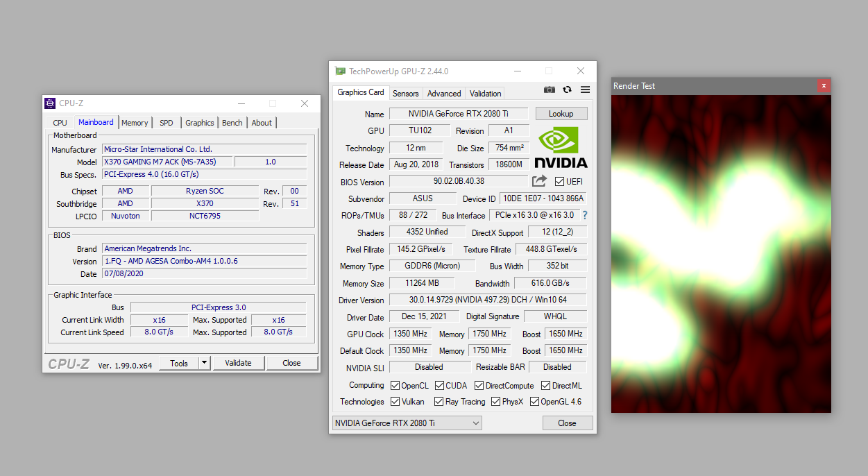This screenshot has width=868, height=476.
Task: Click the BIOS Version field 90.02.0B.40.38
Action: pos(459,181)
